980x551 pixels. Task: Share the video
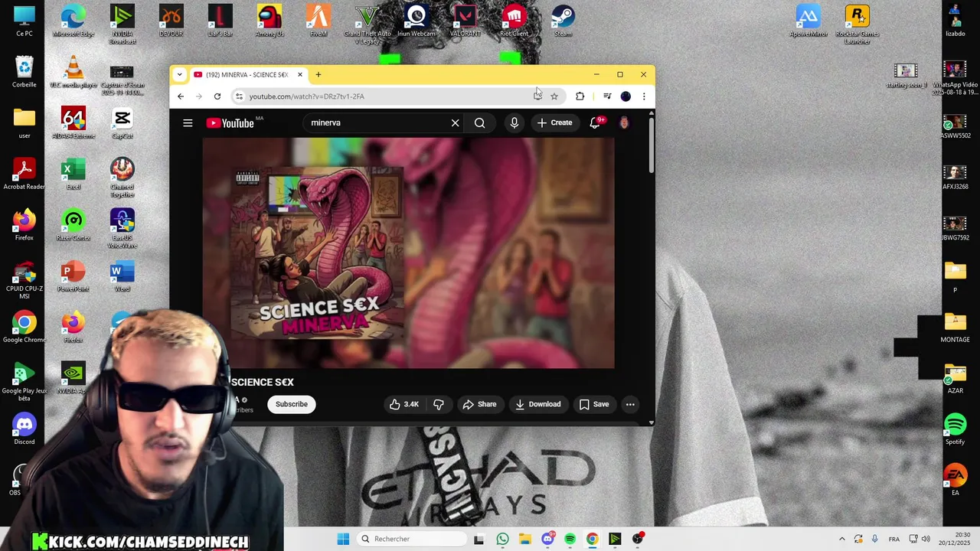[x=479, y=404]
